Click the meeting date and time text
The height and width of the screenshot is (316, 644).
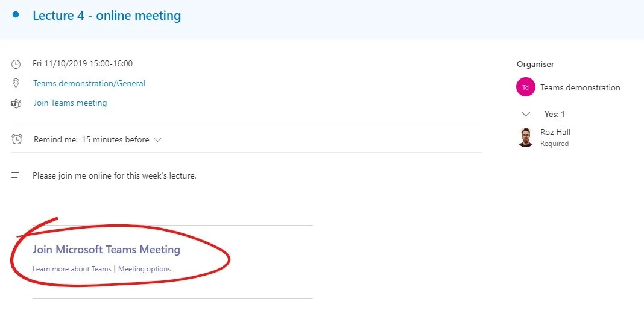click(83, 63)
